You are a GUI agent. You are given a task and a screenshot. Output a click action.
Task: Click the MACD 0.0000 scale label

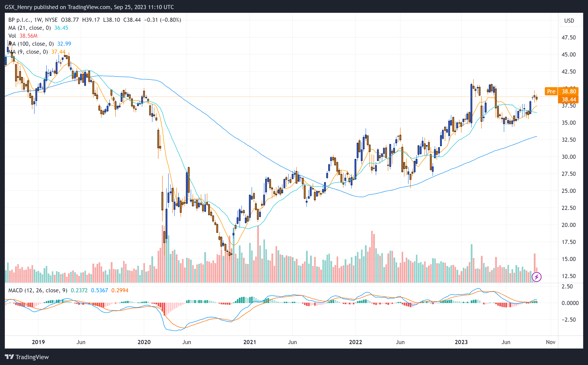click(570, 303)
